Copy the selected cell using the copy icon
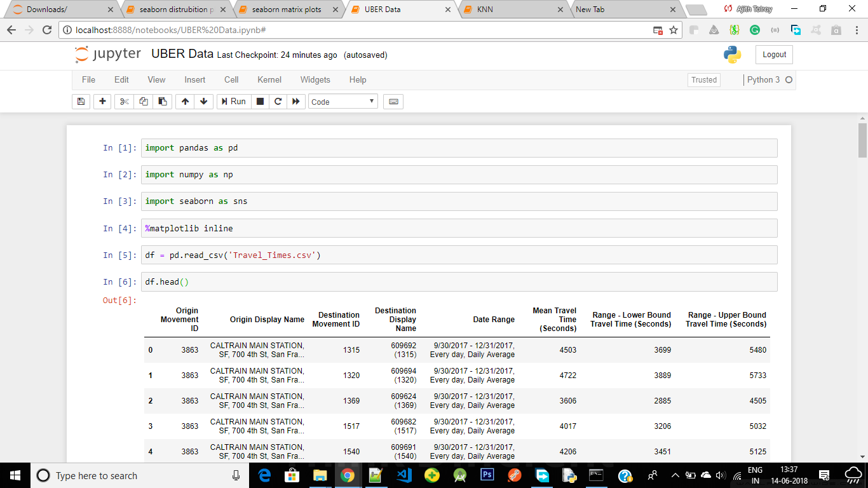Screen dimensions: 868x488 click(142, 101)
